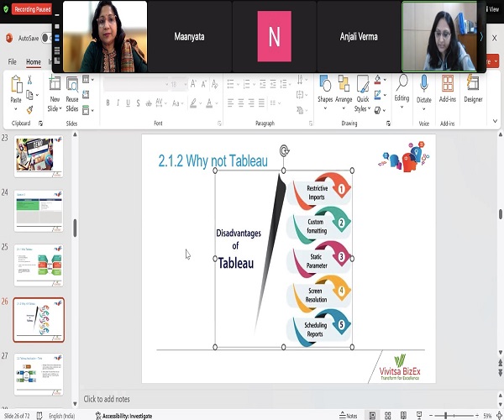Click zoom in plus button
Image resolution: width=504 pixels, height=420 pixels.
tap(477, 416)
